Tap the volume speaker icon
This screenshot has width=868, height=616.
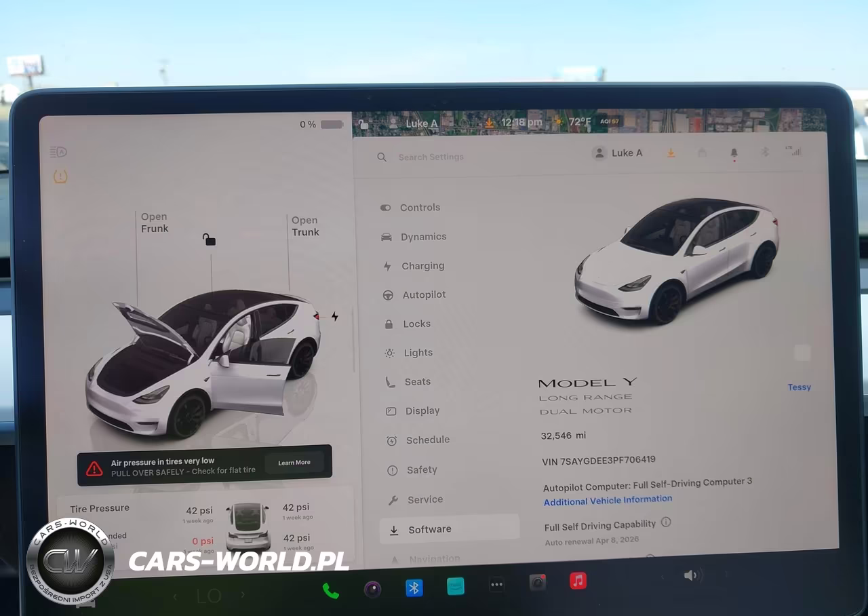[x=690, y=575]
